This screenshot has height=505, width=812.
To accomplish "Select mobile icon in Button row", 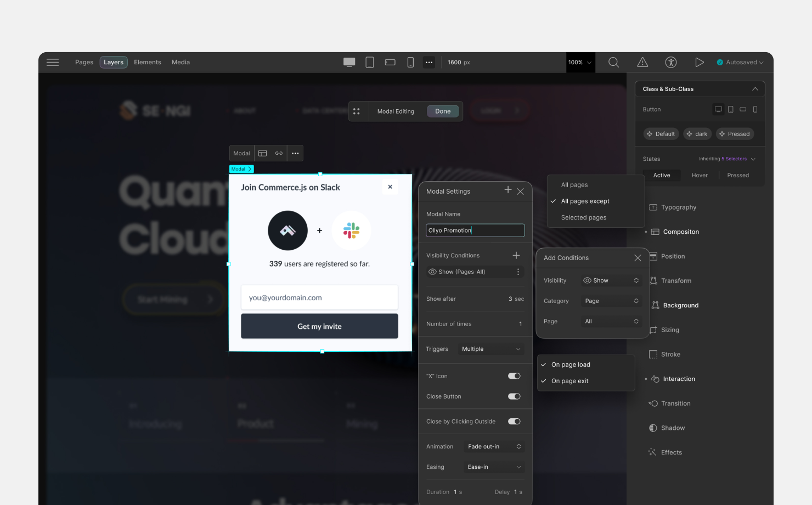I will click(755, 109).
